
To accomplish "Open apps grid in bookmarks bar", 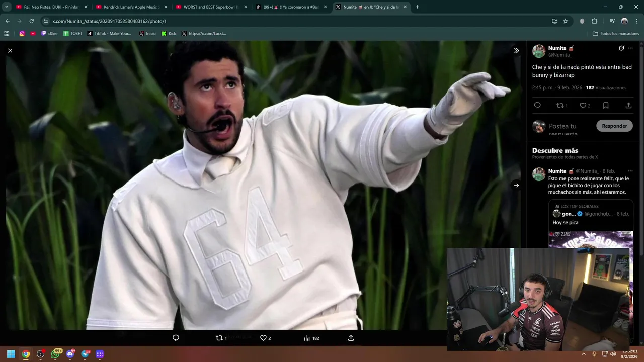I will click(x=7, y=34).
